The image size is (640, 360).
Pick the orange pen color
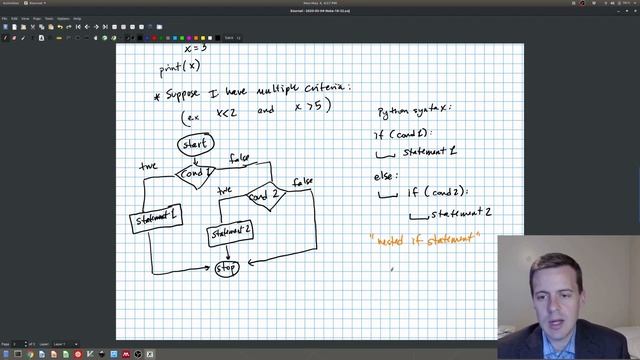click(x=196, y=38)
